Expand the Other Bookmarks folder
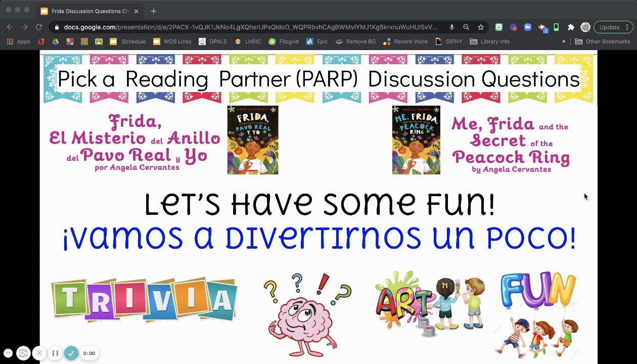The height and width of the screenshot is (364, 637). (x=603, y=41)
